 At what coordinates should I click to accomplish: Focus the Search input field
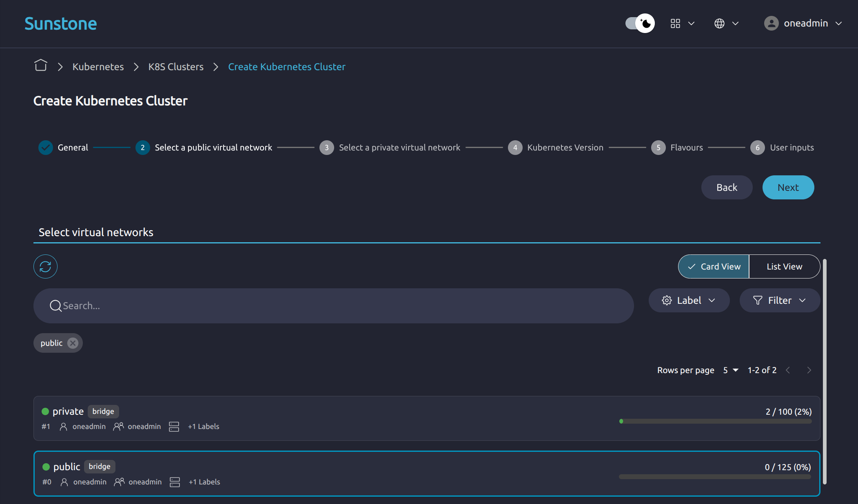333,306
